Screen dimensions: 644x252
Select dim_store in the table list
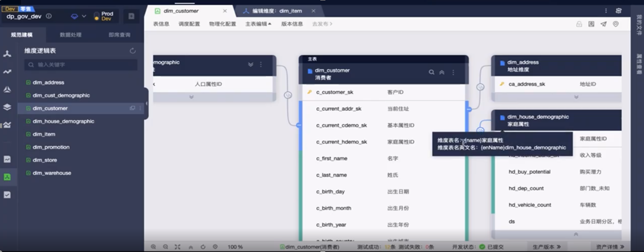(x=45, y=160)
